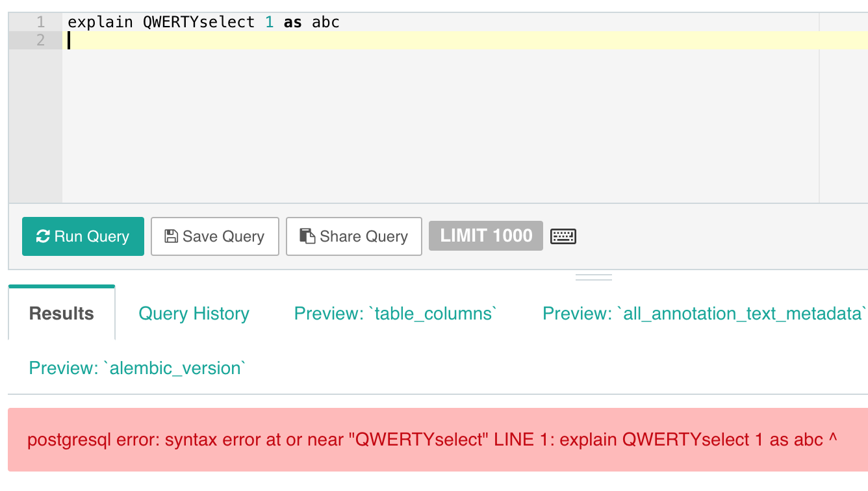Switch to the Results tab

tap(62, 314)
